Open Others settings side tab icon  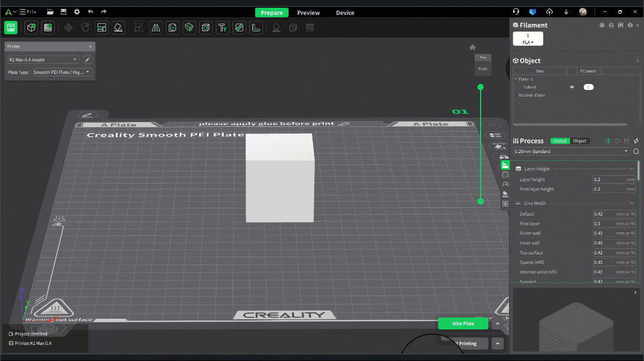505,204
